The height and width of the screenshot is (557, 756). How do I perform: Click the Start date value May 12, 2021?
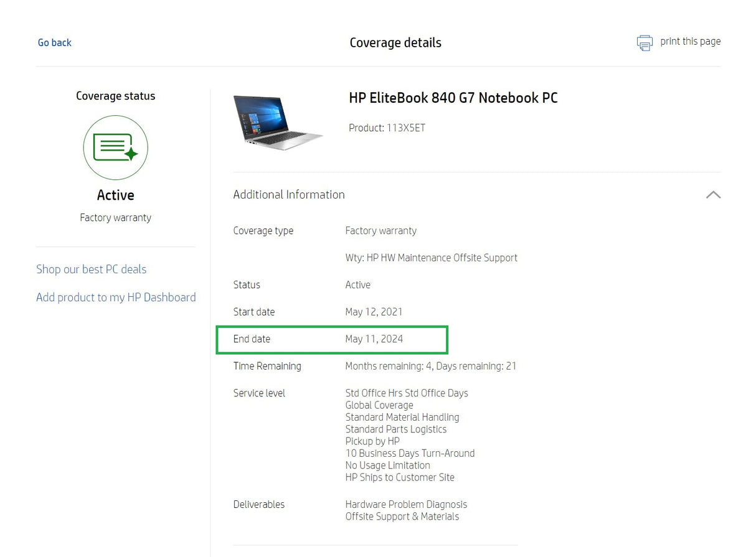(374, 312)
